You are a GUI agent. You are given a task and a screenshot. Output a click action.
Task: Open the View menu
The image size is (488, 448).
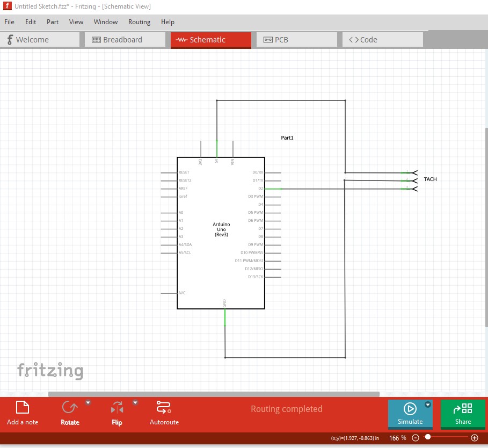[x=76, y=22]
